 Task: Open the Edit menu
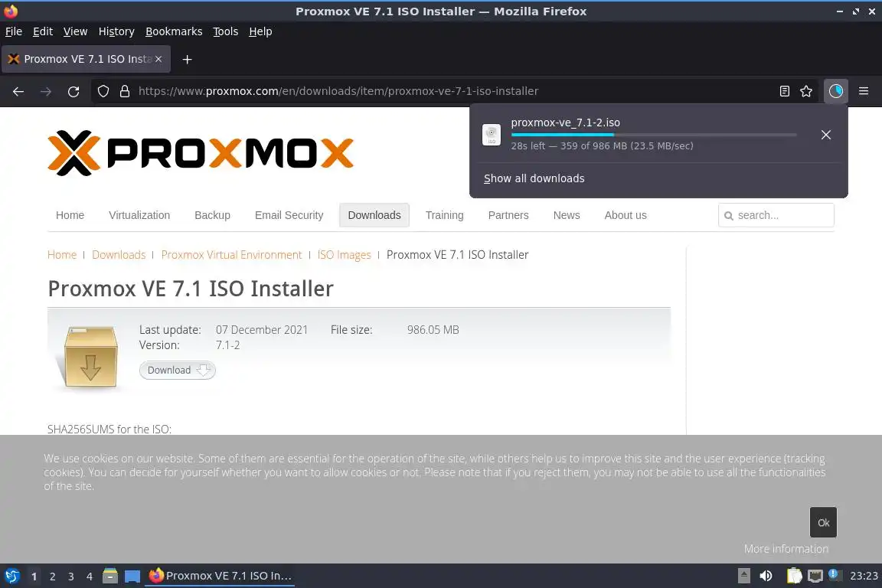[x=43, y=31]
